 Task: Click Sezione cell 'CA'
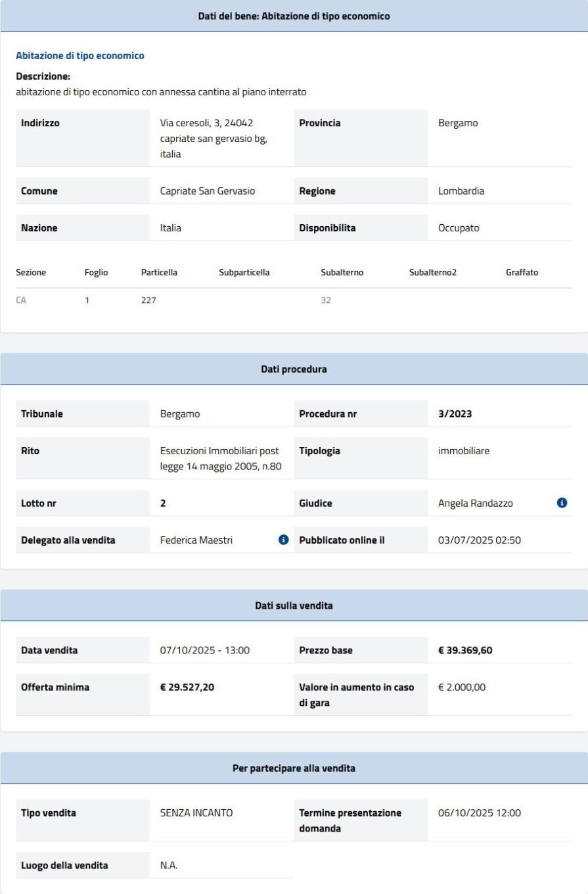click(22, 301)
